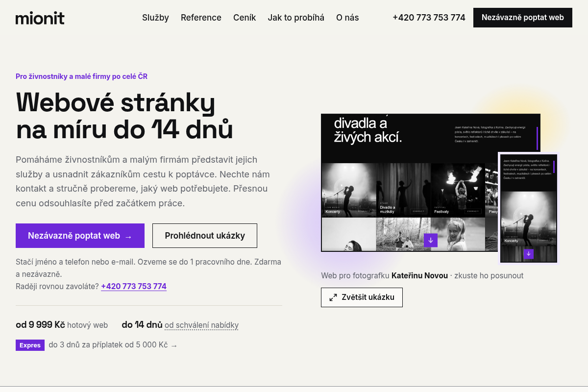Click the arrow after Expres surcharge text

coord(174,345)
